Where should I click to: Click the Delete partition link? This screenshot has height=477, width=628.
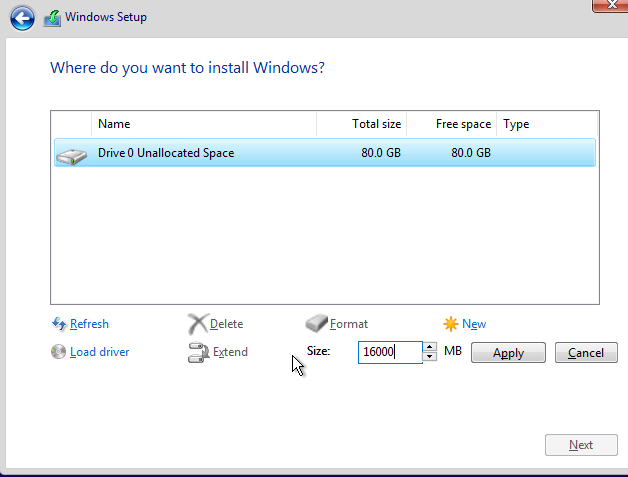pyautogui.click(x=226, y=324)
